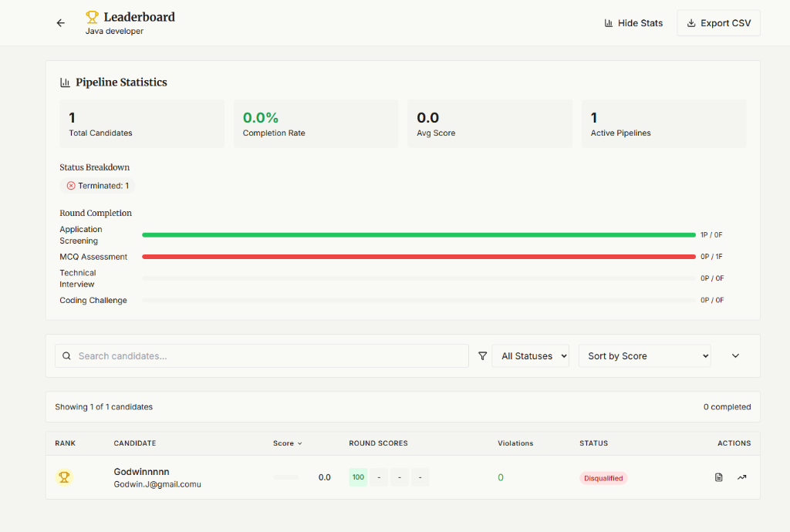Click the MCQ Assessment red progress bar
Viewport: 790px width, 532px height.
click(x=417, y=256)
